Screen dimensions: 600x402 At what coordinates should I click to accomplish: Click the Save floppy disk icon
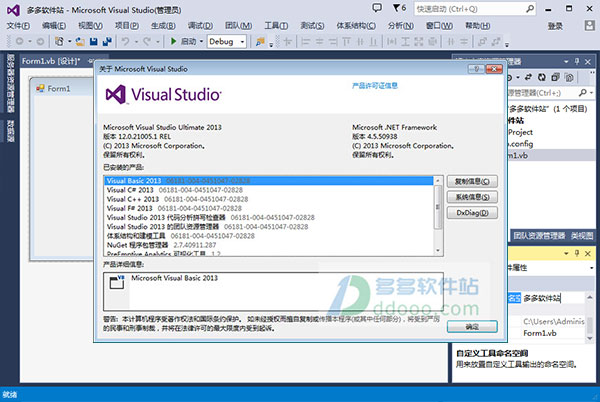click(x=93, y=41)
